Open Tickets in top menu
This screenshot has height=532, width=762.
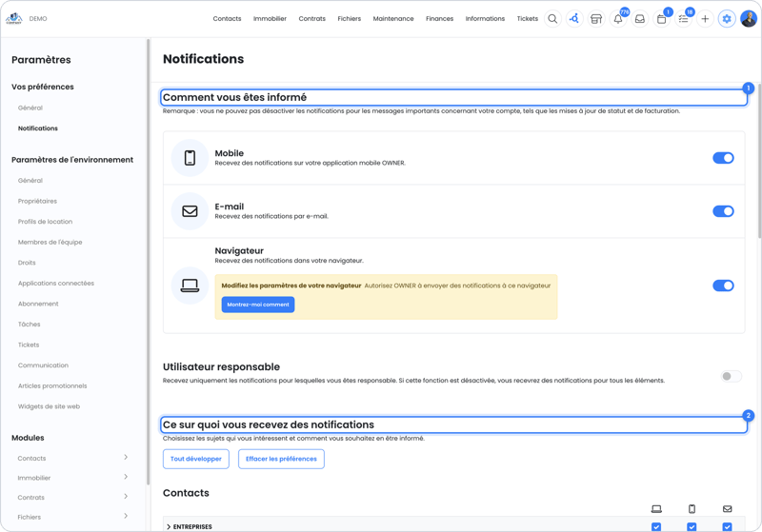click(x=528, y=19)
